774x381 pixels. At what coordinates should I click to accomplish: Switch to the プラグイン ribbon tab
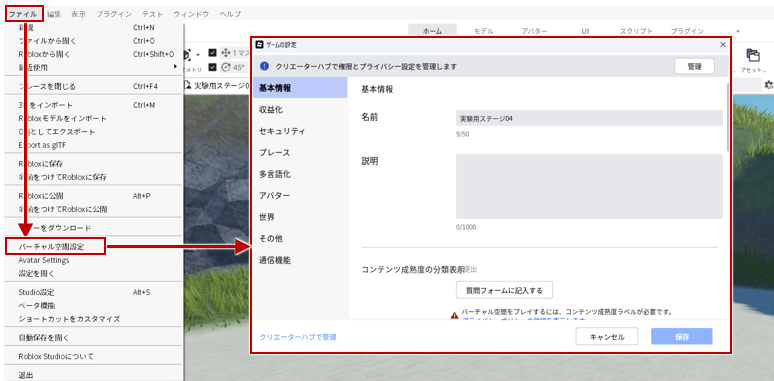(x=687, y=31)
